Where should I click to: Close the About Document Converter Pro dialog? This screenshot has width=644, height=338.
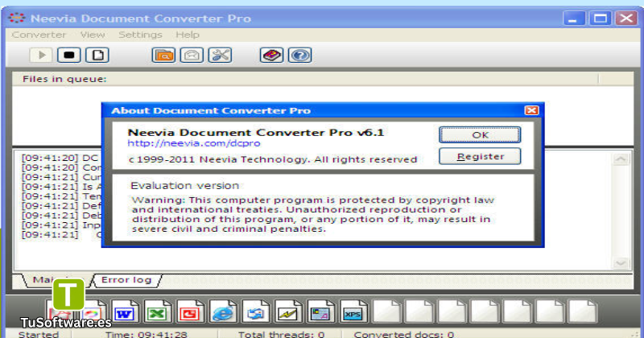531,110
